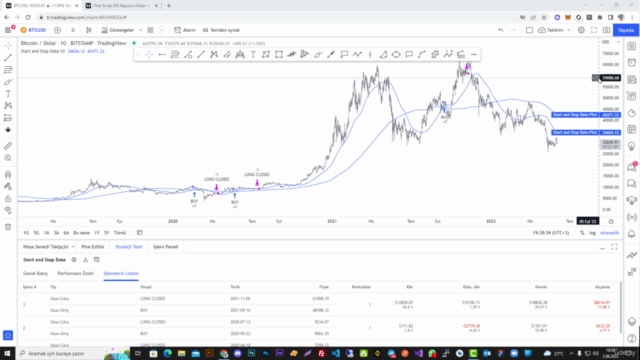This screenshot has height=360, width=640.
Task: Open go to date calendar icon
Action: 140,233
